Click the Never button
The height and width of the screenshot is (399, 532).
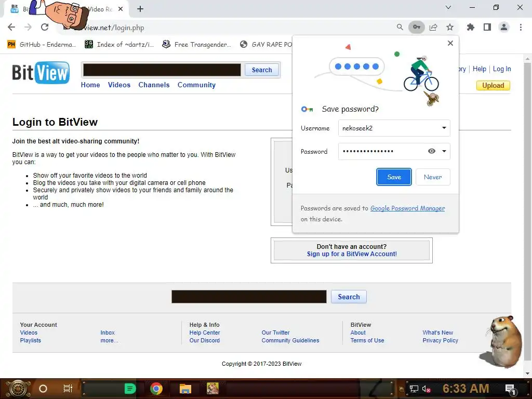433,177
